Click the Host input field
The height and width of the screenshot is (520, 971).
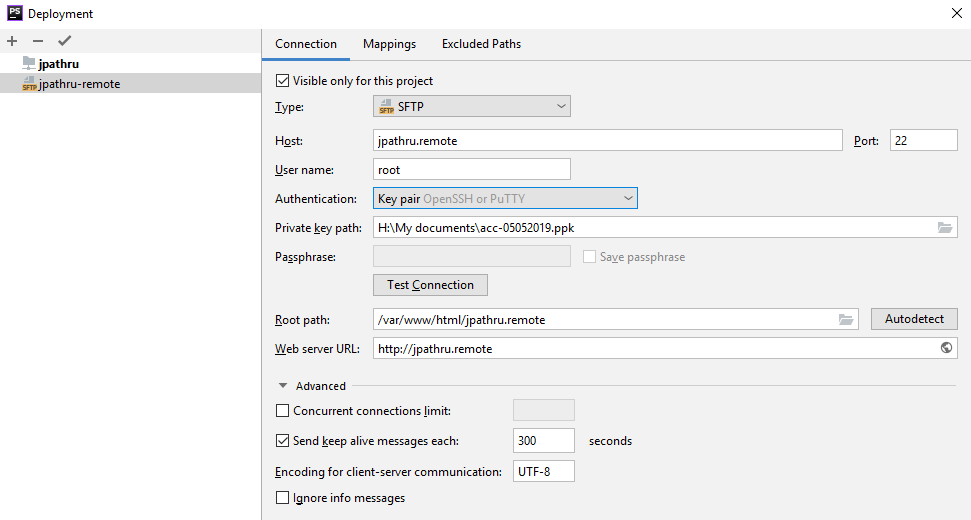[x=607, y=141]
